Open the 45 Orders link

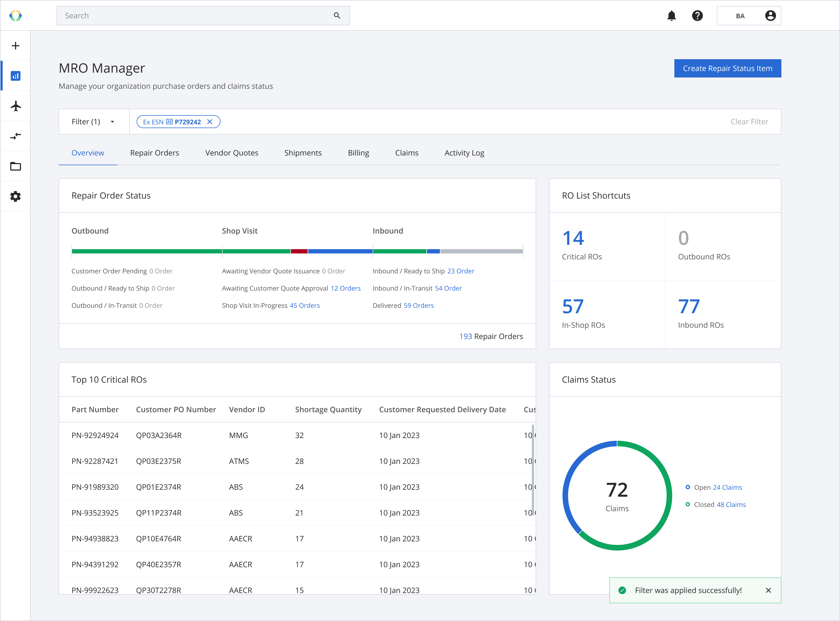coord(305,306)
